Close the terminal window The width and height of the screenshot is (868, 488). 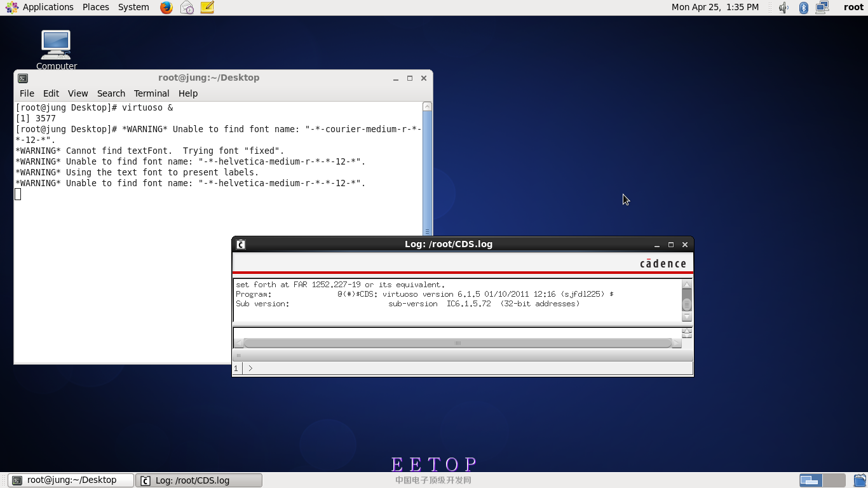pos(424,78)
